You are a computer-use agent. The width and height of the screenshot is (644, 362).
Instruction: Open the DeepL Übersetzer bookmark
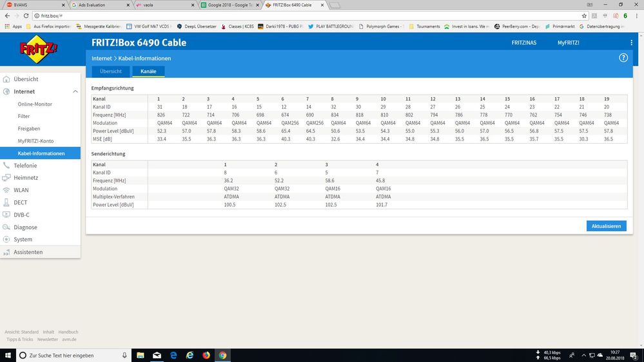[197, 26]
